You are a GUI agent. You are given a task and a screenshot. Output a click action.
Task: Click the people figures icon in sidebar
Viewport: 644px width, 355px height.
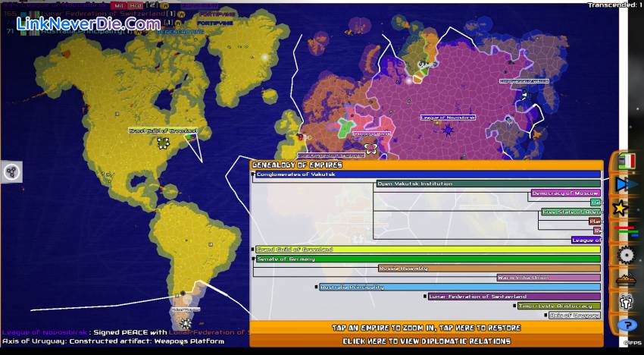626,301
